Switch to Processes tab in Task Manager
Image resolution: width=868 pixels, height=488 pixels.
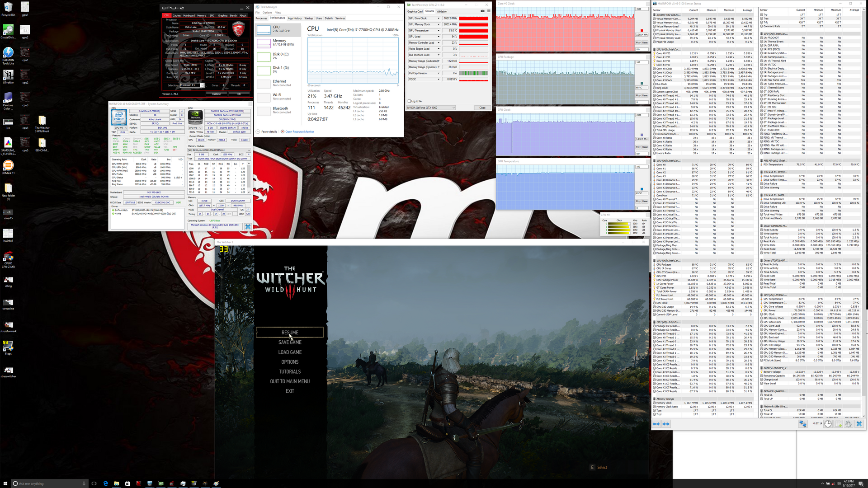tap(261, 19)
